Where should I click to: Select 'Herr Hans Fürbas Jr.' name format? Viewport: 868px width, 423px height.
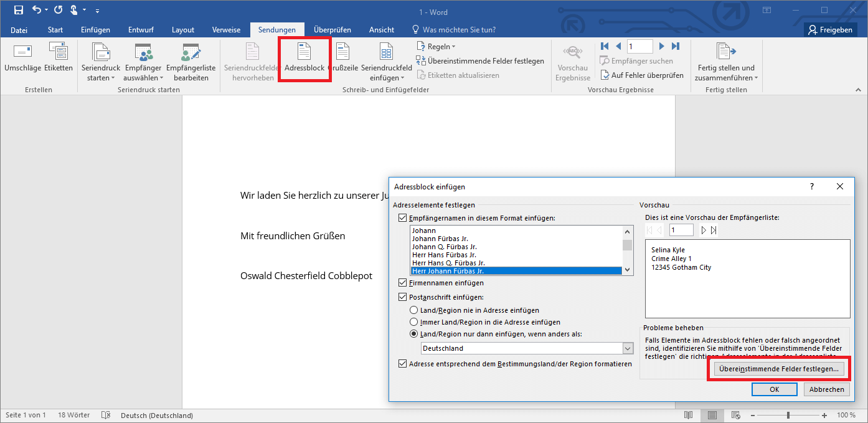[x=444, y=255]
